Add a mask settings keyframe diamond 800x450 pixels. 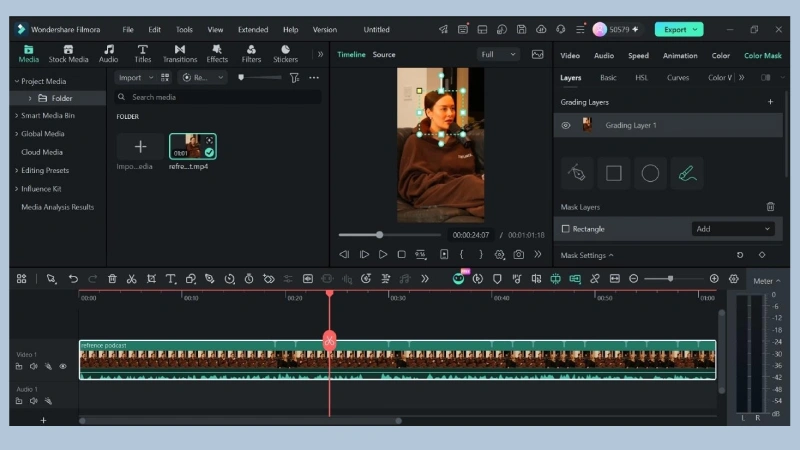pos(762,255)
